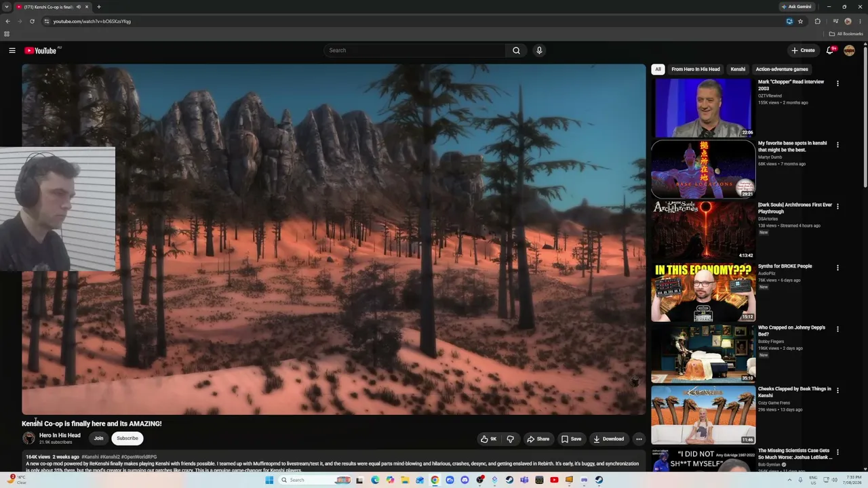Open the YouTube account avatar menu
Viewport: 868px width, 488px height.
click(x=849, y=50)
